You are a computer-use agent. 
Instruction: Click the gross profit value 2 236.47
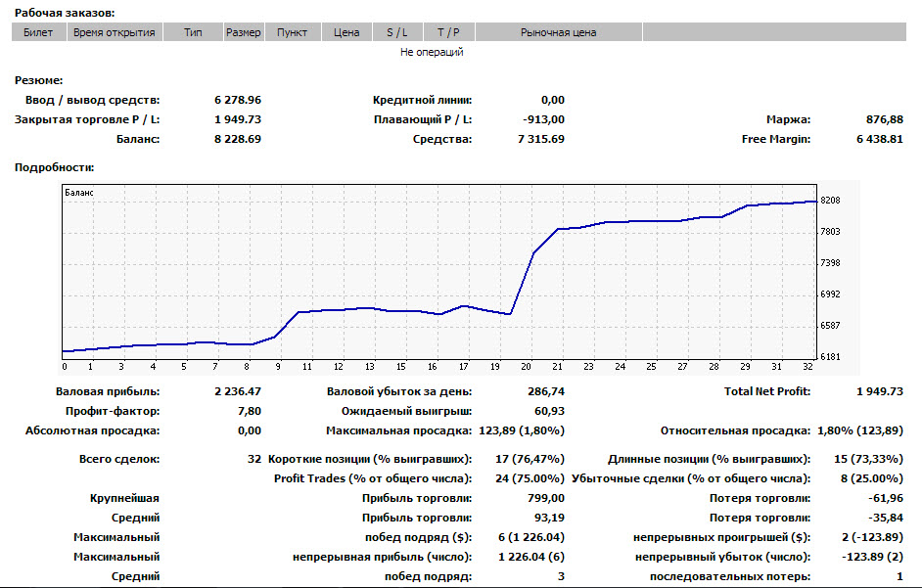pos(238,391)
